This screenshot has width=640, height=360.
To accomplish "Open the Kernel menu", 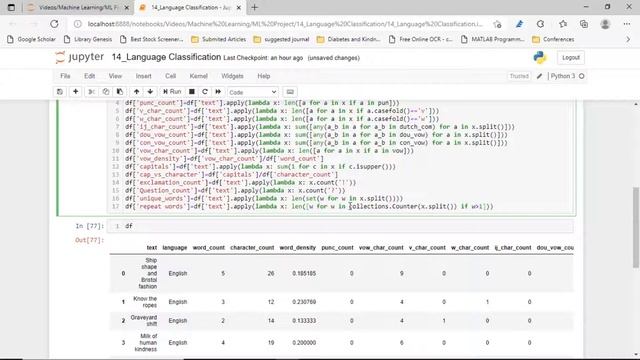I will pyautogui.click(x=199, y=76).
